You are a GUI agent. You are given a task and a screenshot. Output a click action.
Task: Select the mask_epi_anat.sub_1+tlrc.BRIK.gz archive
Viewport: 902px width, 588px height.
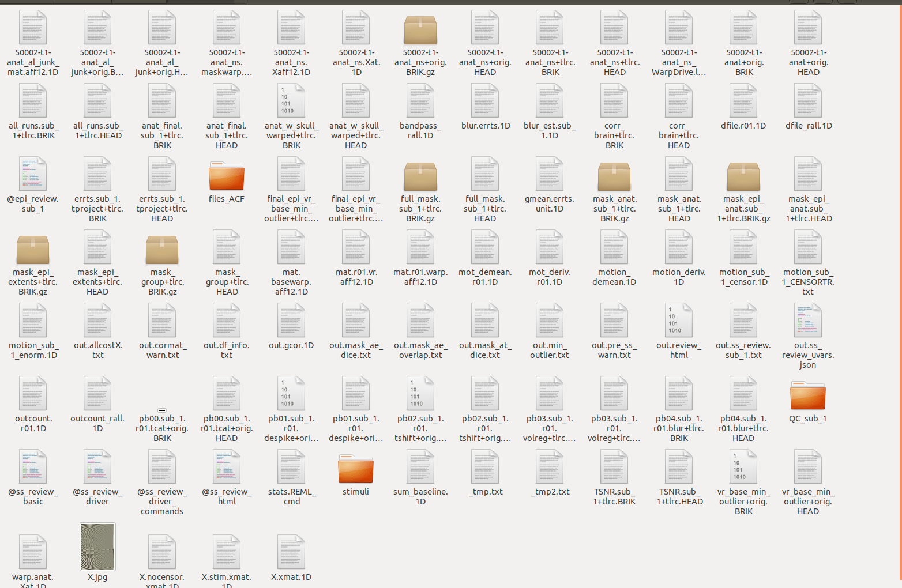coord(743,176)
